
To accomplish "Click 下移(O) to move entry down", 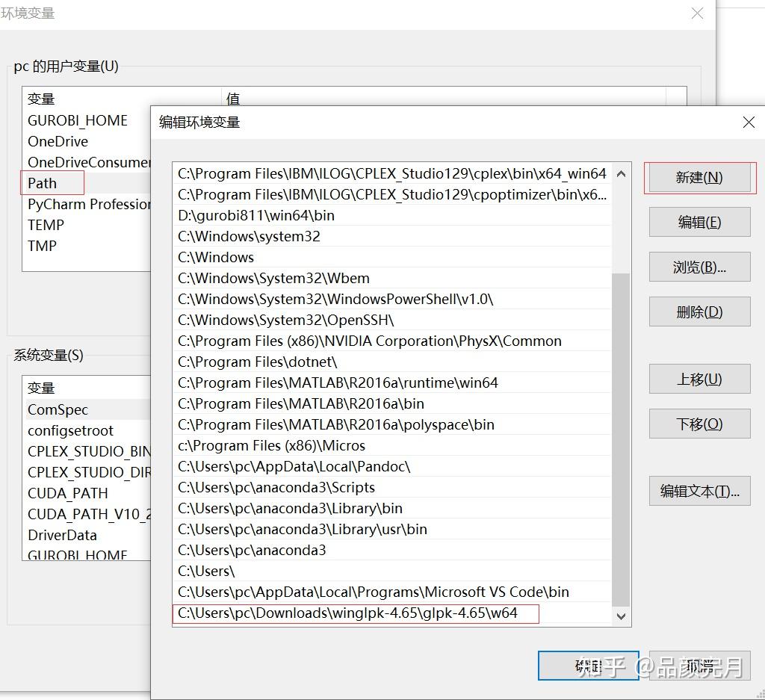I will (x=699, y=424).
